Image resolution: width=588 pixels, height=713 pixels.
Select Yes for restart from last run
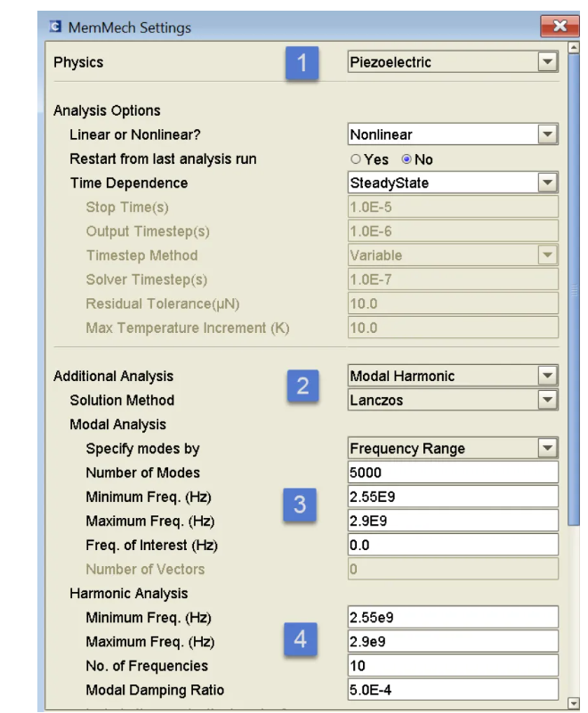point(356,159)
